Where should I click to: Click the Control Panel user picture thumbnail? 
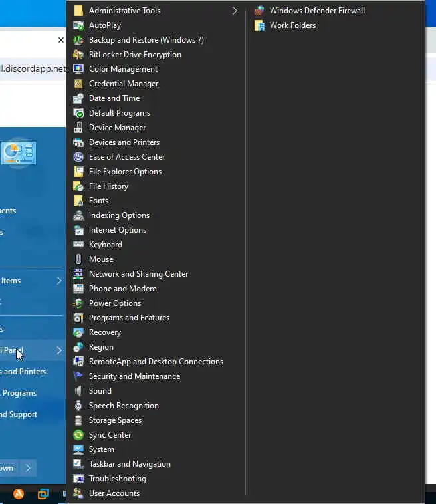19,153
